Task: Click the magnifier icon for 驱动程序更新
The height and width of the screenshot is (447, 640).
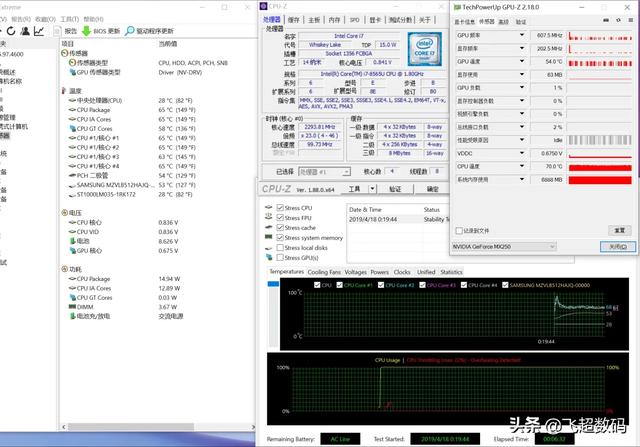Action: pyautogui.click(x=129, y=31)
